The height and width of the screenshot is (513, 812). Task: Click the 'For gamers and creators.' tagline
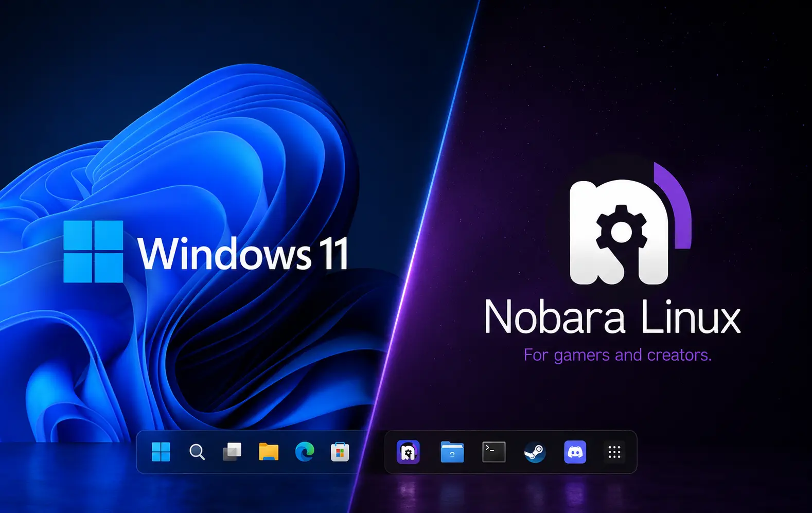(x=617, y=355)
